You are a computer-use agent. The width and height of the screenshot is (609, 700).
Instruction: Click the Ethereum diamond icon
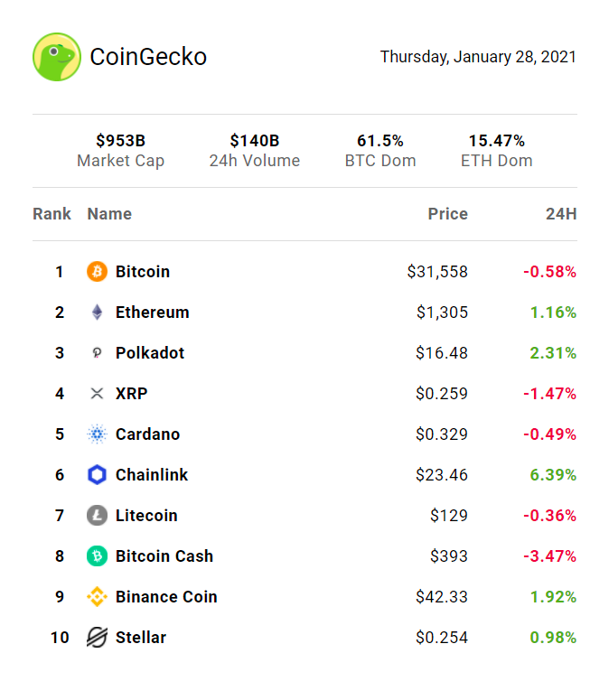(97, 313)
